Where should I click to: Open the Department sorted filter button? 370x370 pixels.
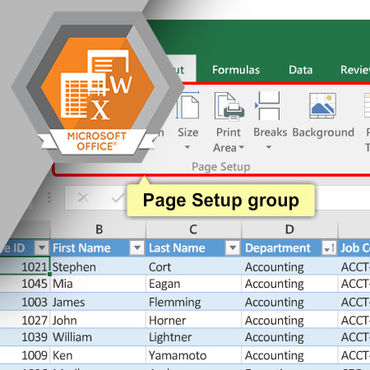[329, 248]
